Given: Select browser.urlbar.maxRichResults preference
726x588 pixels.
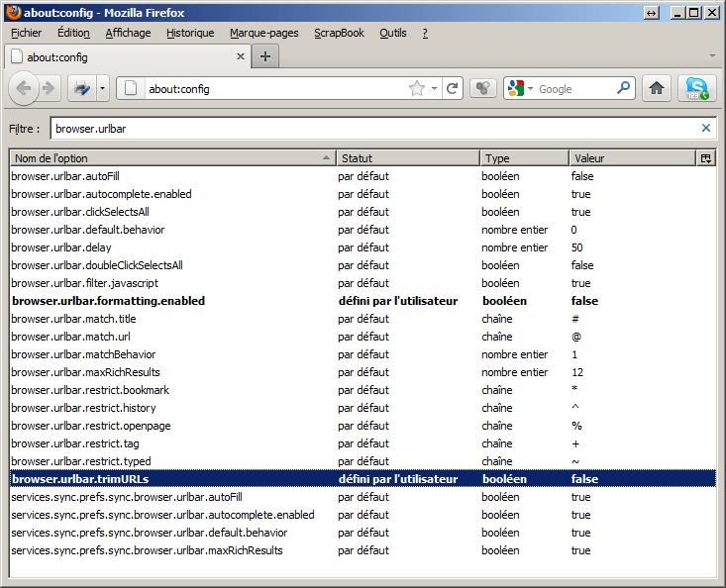Looking at the screenshot, I should [363, 372].
